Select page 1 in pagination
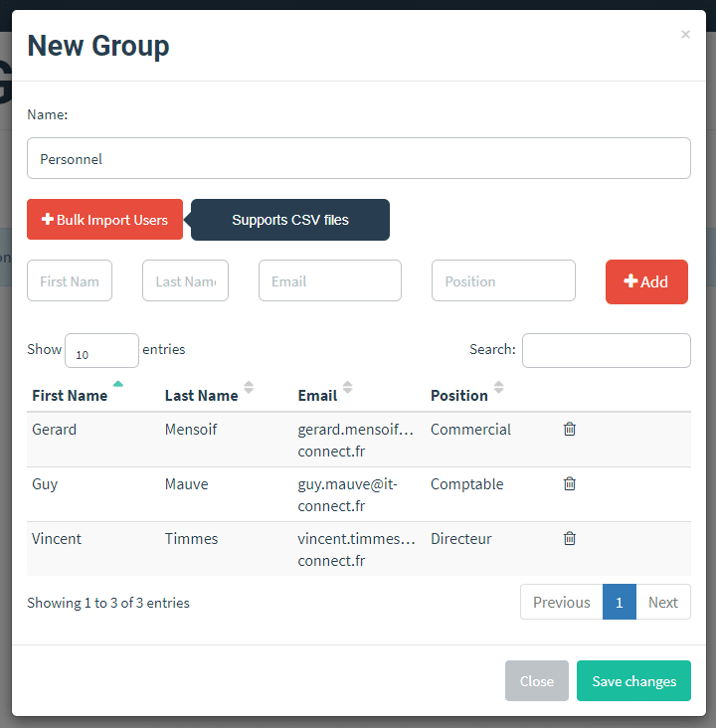Viewport: 716px width, 728px height. pyautogui.click(x=620, y=602)
